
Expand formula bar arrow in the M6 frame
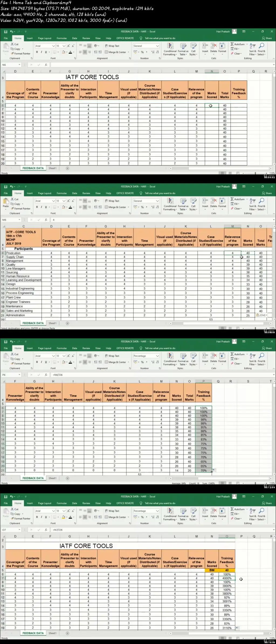274,220
